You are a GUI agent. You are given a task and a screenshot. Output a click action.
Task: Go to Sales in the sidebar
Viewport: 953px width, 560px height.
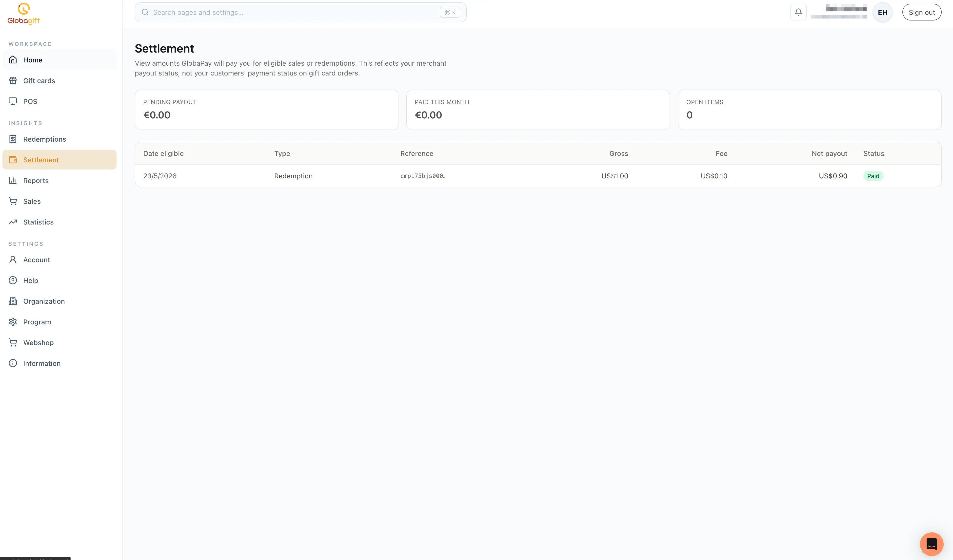[x=59, y=201]
